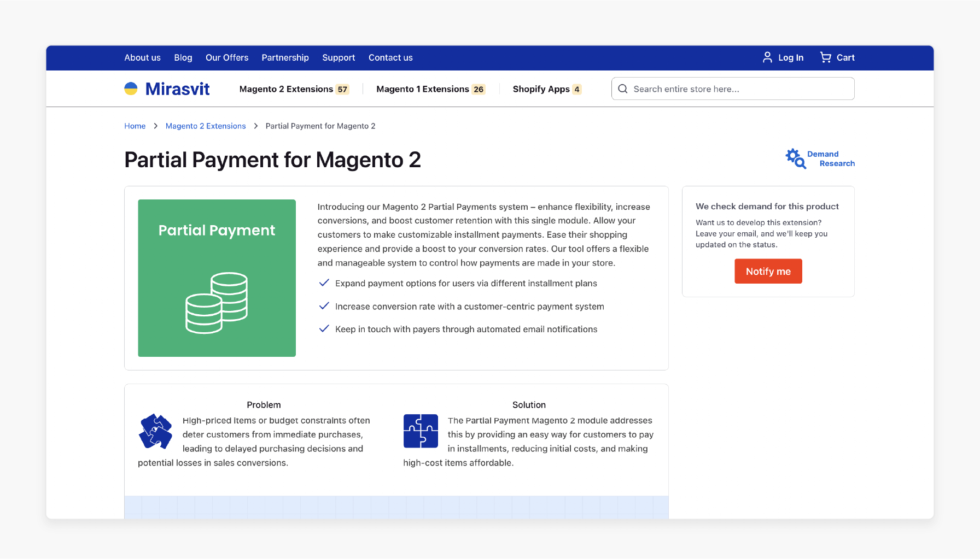Click the Solution assembled puzzle icon
980x559 pixels.
[x=421, y=431]
